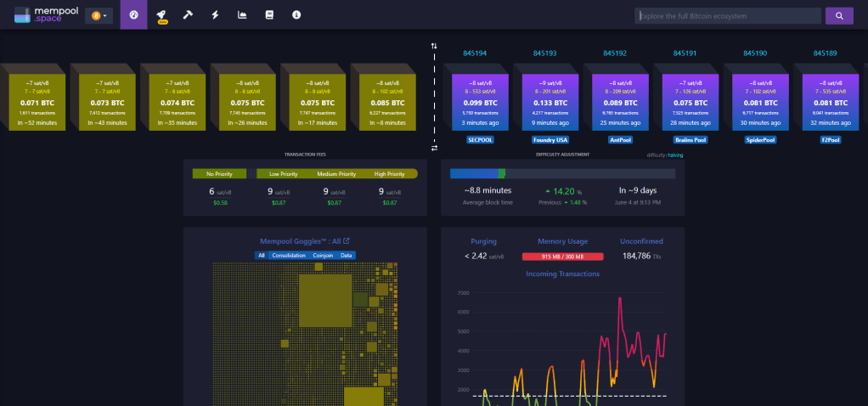Click the purple search magnifier button

click(x=839, y=15)
